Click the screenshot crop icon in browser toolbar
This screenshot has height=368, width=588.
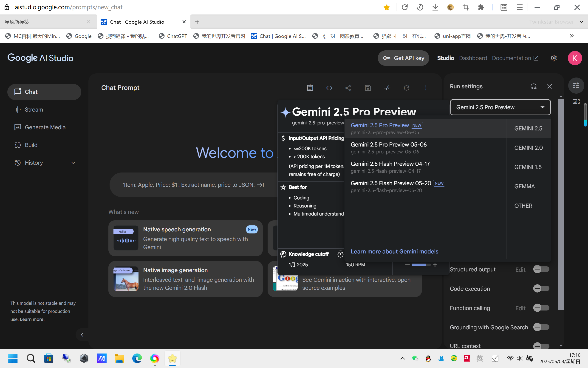click(x=466, y=7)
